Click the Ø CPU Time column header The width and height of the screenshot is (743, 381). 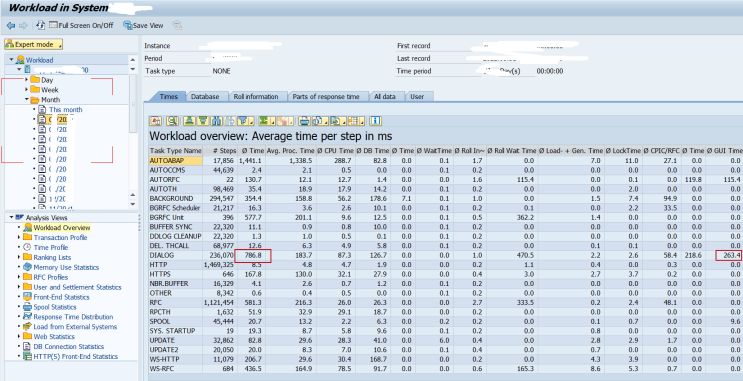pyautogui.click(x=335, y=151)
